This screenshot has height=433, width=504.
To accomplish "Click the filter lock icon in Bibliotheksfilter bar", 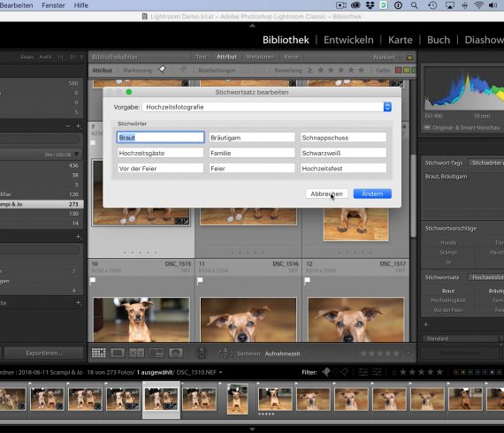I will click(x=409, y=57).
